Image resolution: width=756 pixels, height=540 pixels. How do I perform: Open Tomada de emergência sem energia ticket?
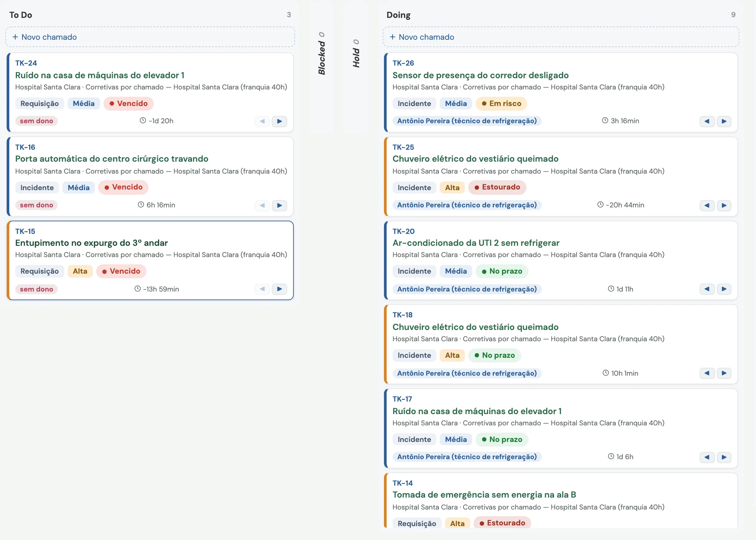pyautogui.click(x=484, y=494)
